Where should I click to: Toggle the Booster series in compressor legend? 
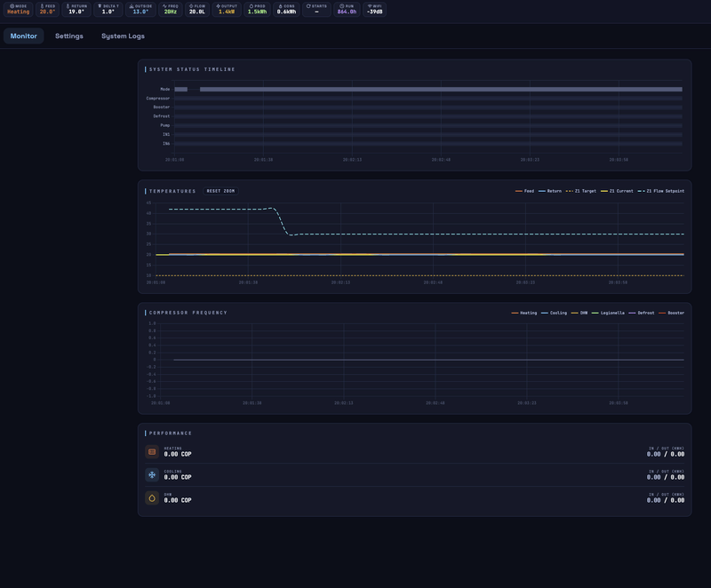pos(672,313)
